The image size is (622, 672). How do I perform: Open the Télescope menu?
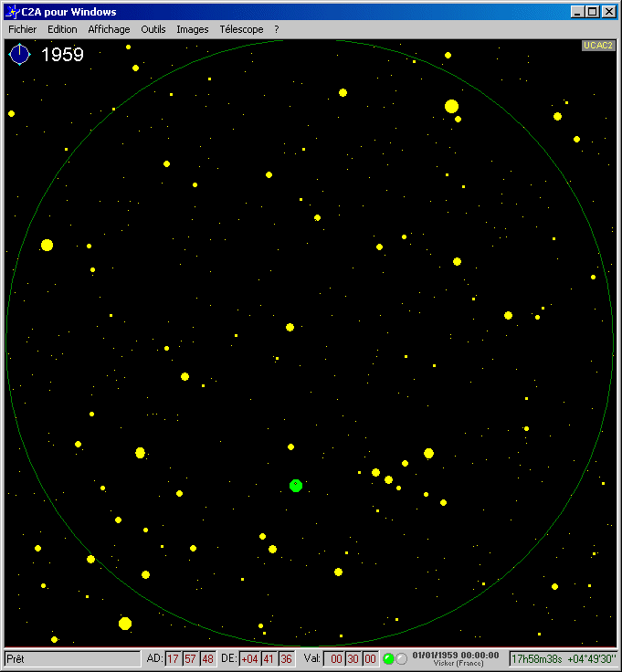pos(241,29)
